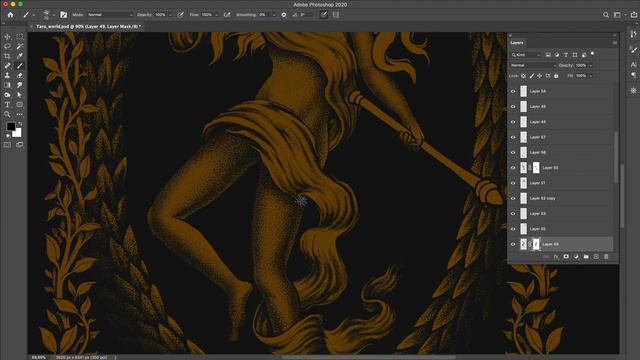This screenshot has width=640, height=360.
Task: Add layer style with fx icon
Action: tap(556, 257)
